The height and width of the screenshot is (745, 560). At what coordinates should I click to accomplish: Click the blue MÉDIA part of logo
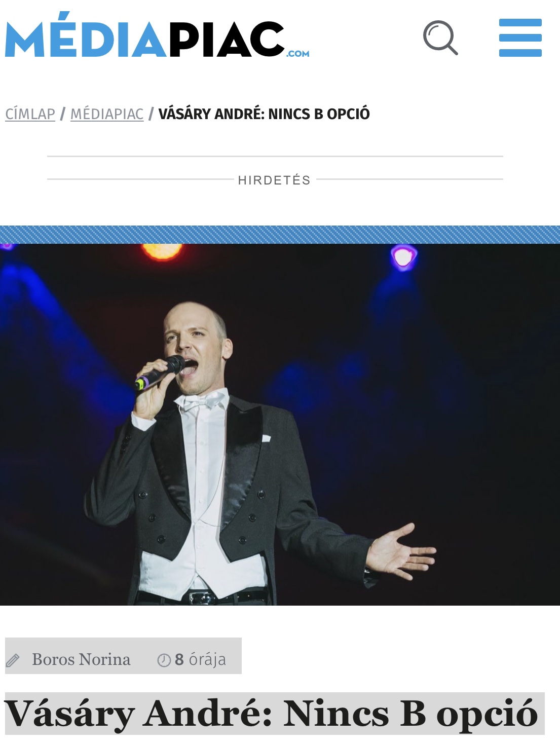86,35
